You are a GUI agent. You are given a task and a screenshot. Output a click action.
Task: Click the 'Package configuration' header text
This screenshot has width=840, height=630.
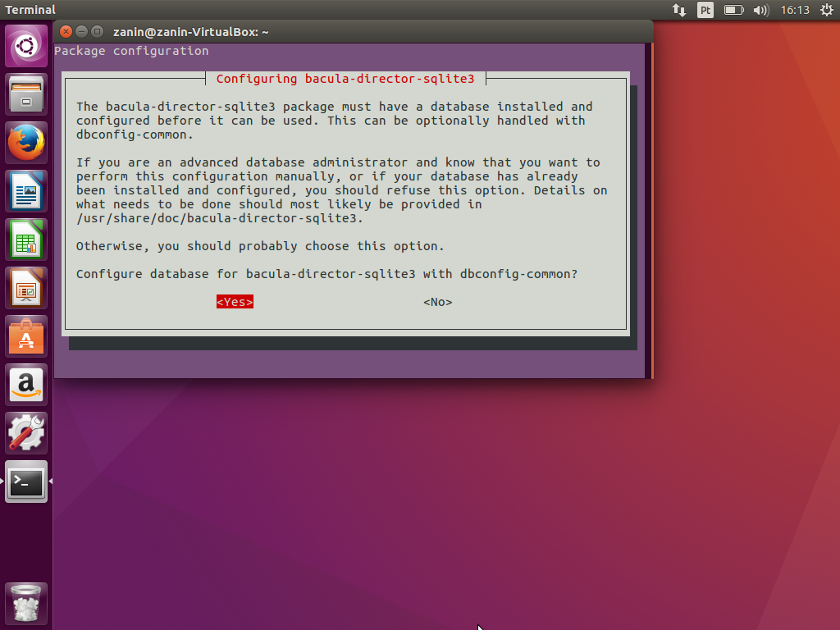pos(131,51)
